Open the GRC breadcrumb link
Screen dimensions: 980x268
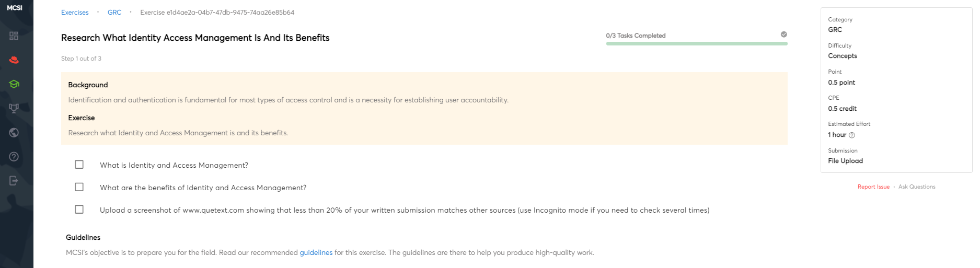114,13
